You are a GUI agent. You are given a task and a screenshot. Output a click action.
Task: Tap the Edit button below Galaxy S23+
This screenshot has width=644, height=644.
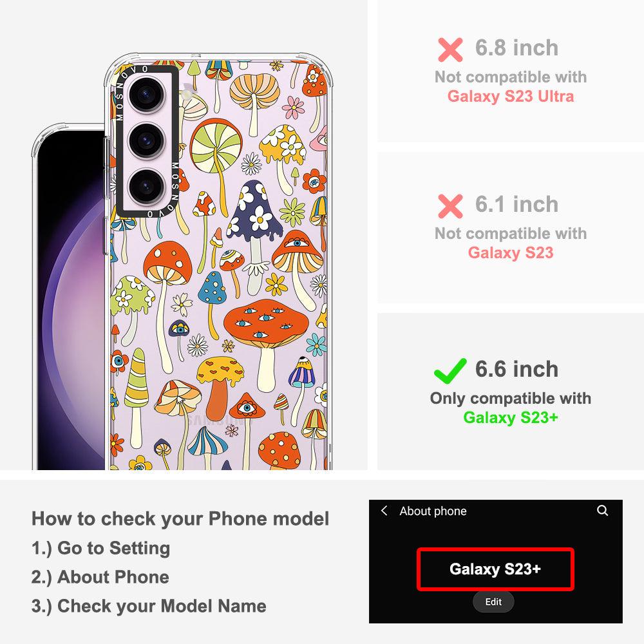pyautogui.click(x=493, y=601)
